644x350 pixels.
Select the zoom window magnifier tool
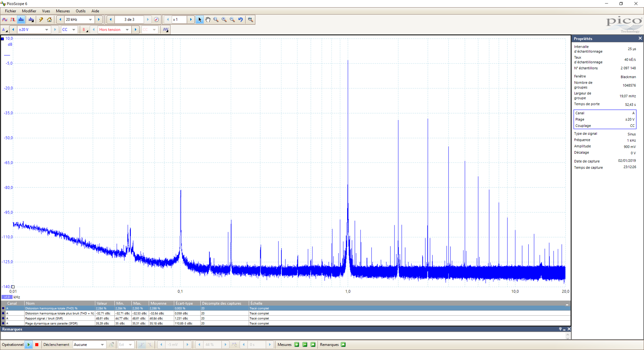(216, 19)
